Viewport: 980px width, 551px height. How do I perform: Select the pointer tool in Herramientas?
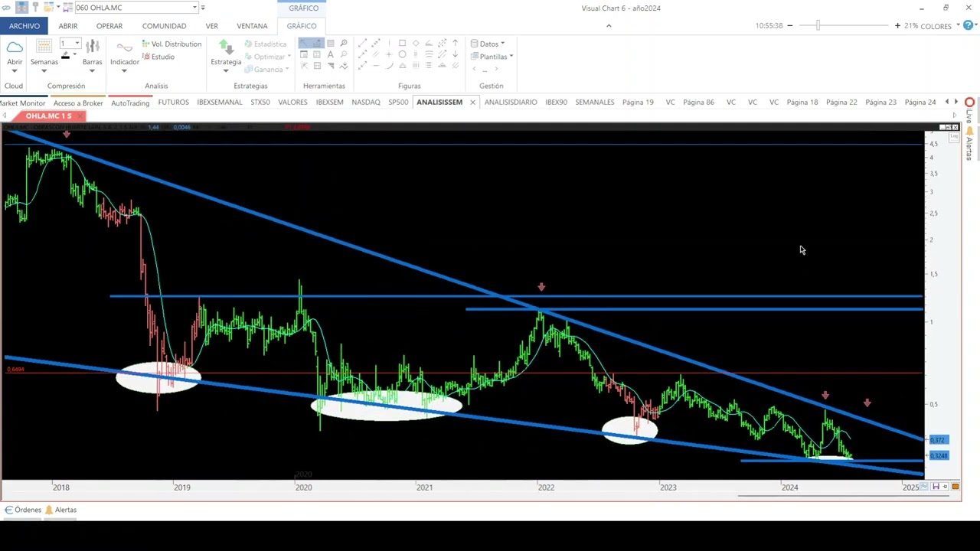(304, 43)
